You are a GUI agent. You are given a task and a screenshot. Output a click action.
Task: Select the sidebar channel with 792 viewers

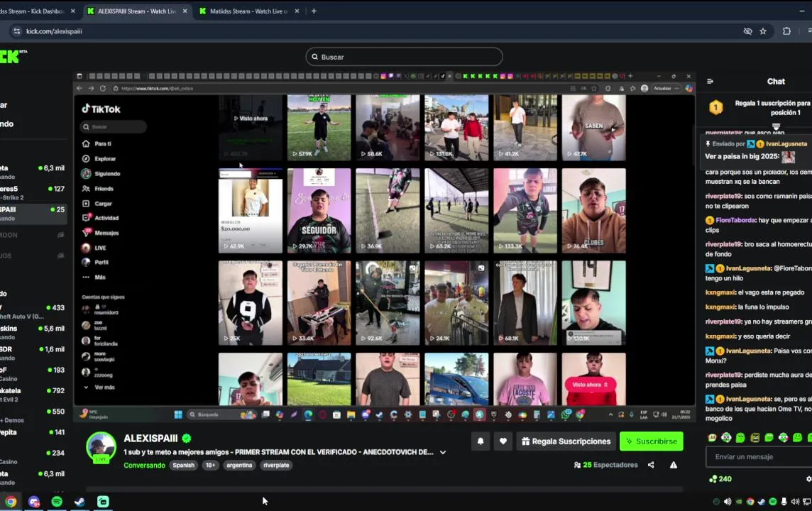33,395
